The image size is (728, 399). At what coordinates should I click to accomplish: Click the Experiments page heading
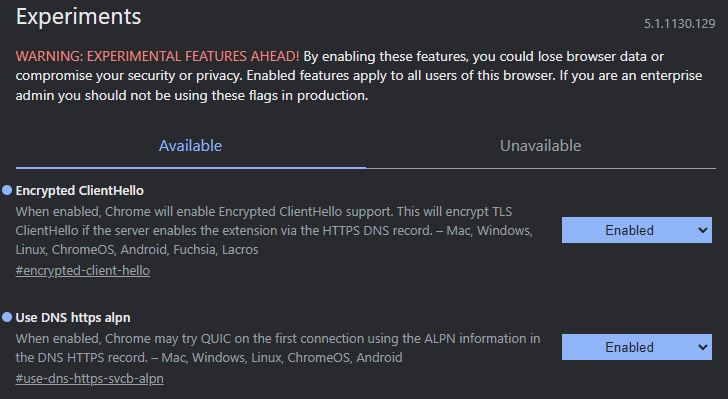(78, 17)
